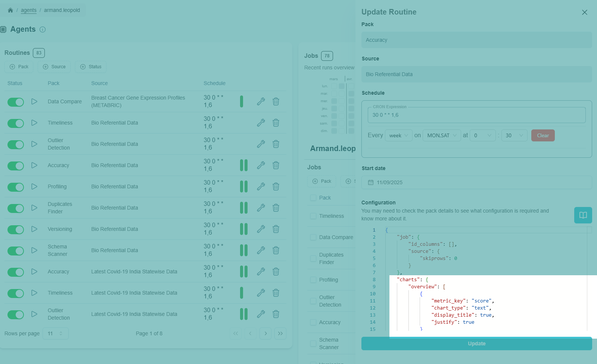The image size is (597, 364).
Task: Click the CRON Expression input field
Action: [476, 115]
